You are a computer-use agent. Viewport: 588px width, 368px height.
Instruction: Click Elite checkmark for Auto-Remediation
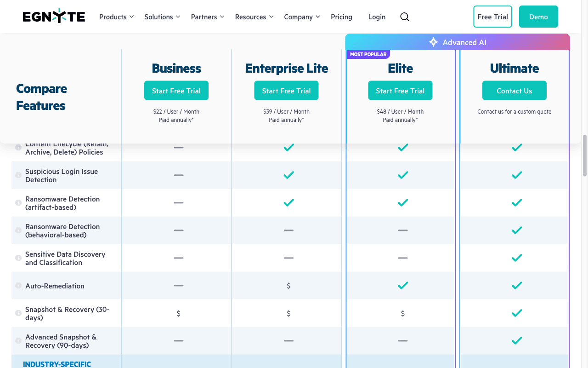(403, 286)
